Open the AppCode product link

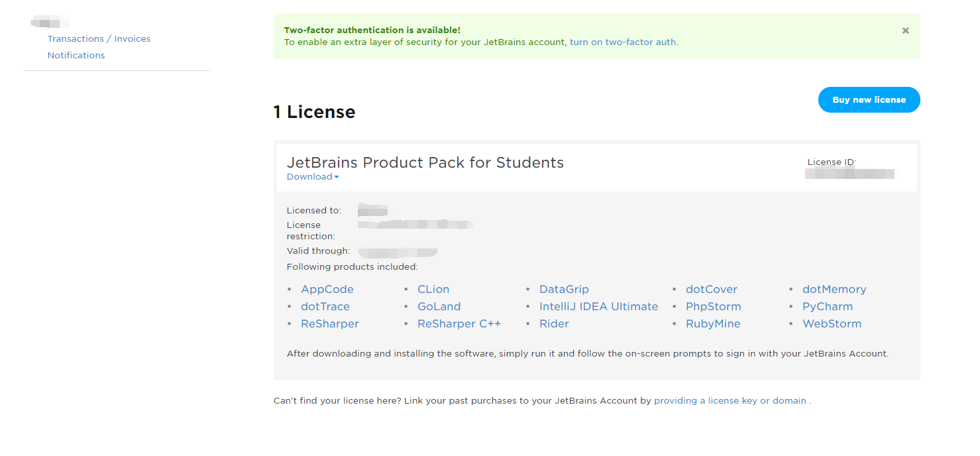click(x=327, y=289)
